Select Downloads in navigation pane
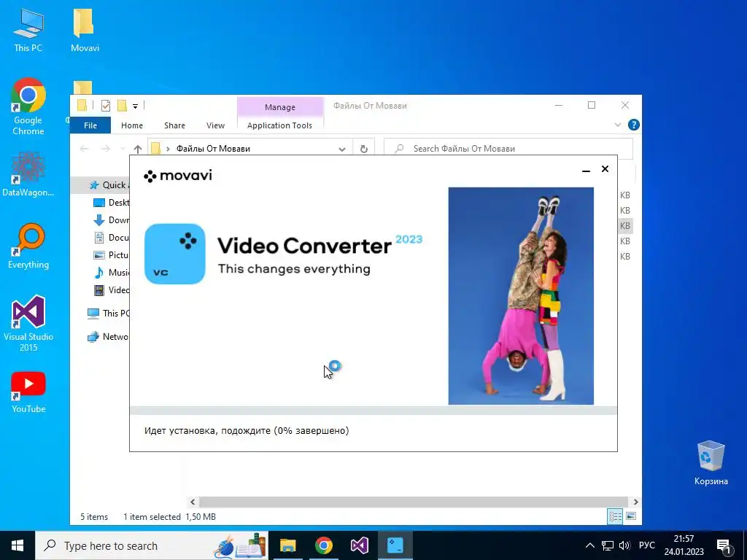 tap(112, 220)
